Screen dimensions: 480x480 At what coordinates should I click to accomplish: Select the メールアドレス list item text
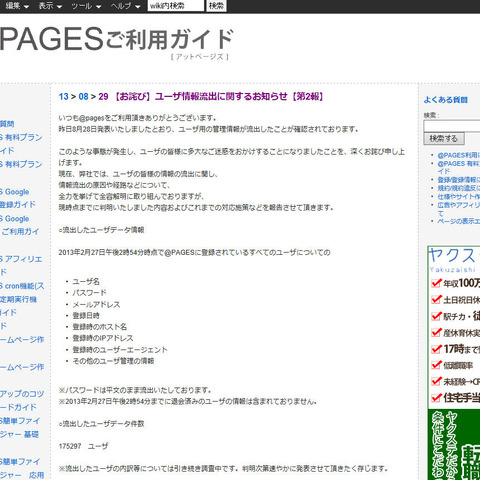(96, 304)
